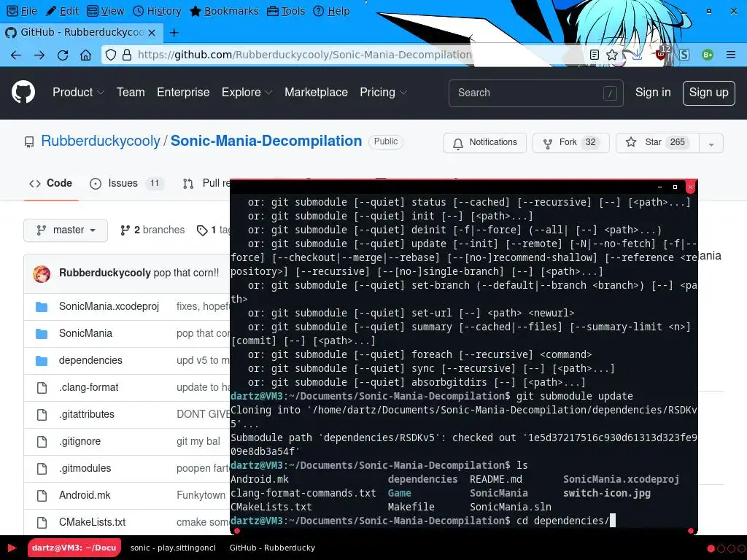The width and height of the screenshot is (747, 560).
Task: Click the padlock site security icon
Action: tap(127, 55)
